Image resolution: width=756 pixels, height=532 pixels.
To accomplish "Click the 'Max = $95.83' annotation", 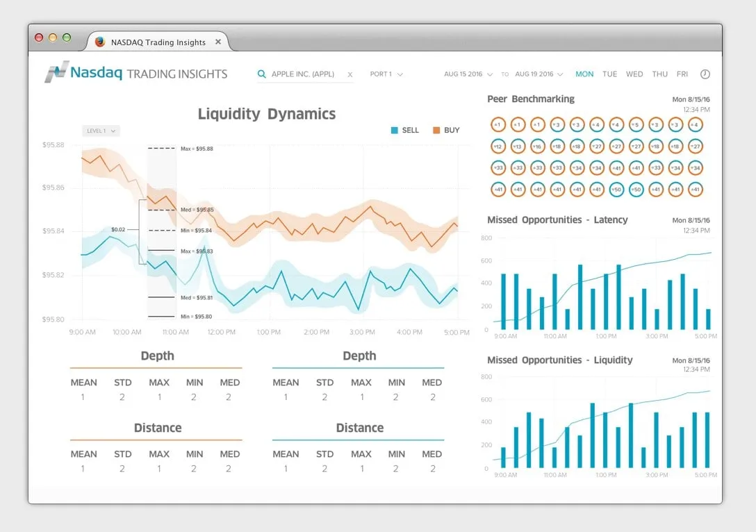I will click(x=197, y=251).
